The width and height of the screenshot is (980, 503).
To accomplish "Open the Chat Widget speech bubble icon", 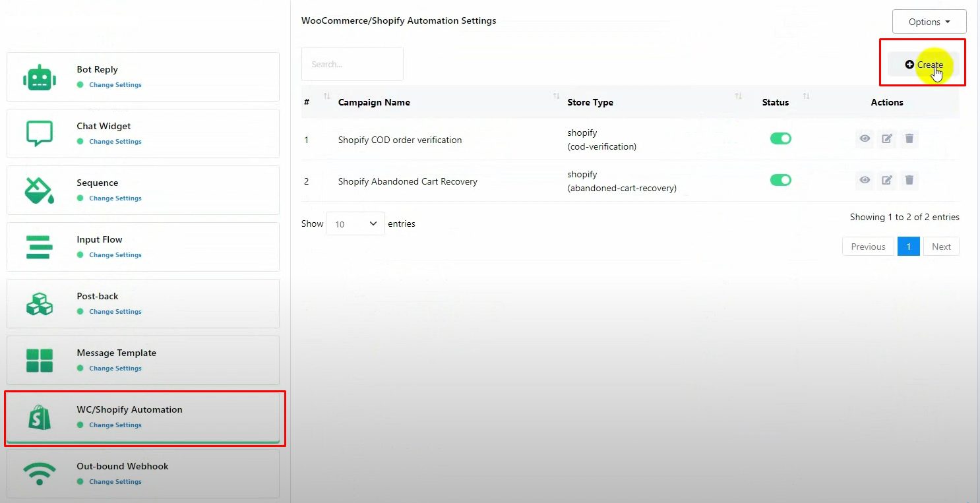I will [x=39, y=134].
